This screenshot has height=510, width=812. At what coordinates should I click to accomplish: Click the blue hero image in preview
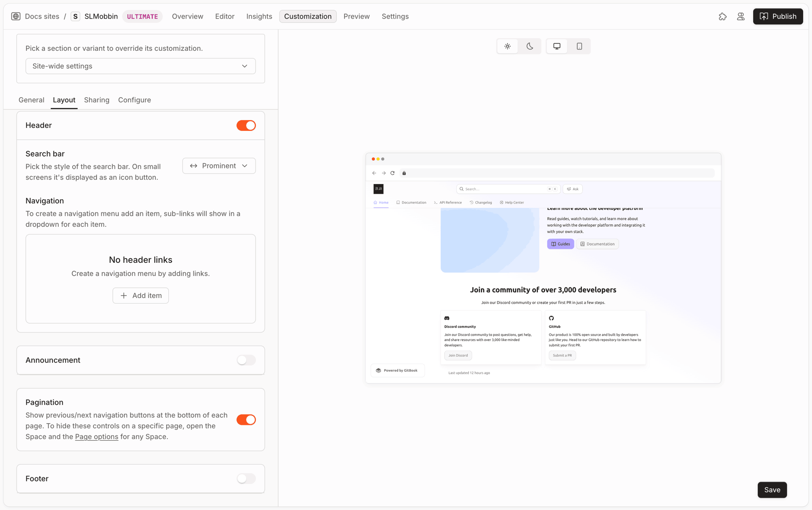(x=490, y=240)
